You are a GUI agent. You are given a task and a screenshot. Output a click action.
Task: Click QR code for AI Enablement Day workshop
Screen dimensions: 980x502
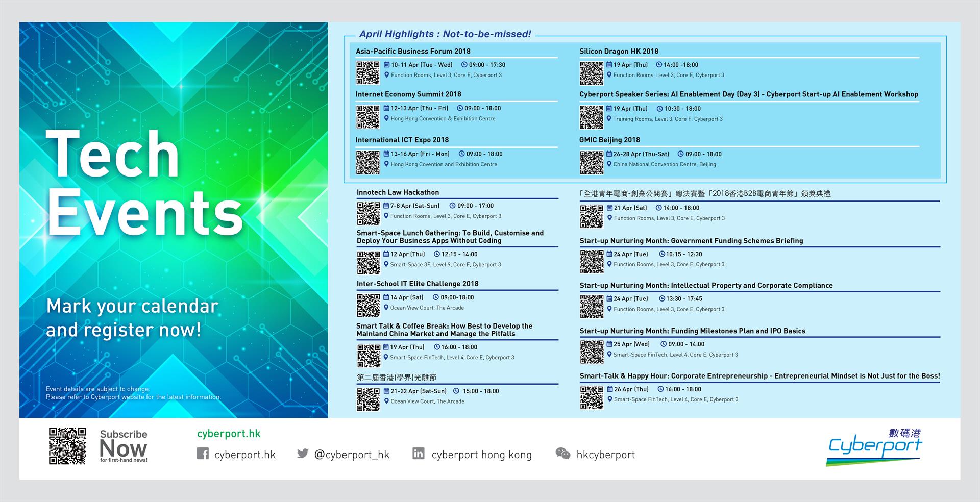pos(592,117)
